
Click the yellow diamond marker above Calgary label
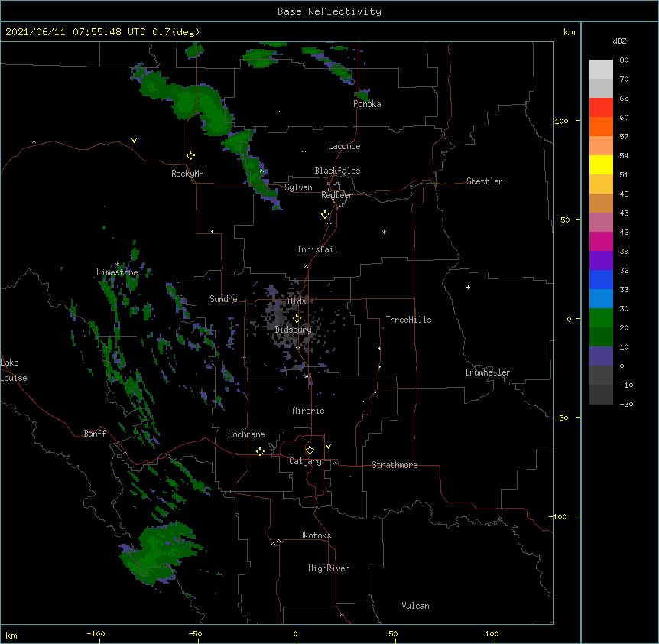310,450
